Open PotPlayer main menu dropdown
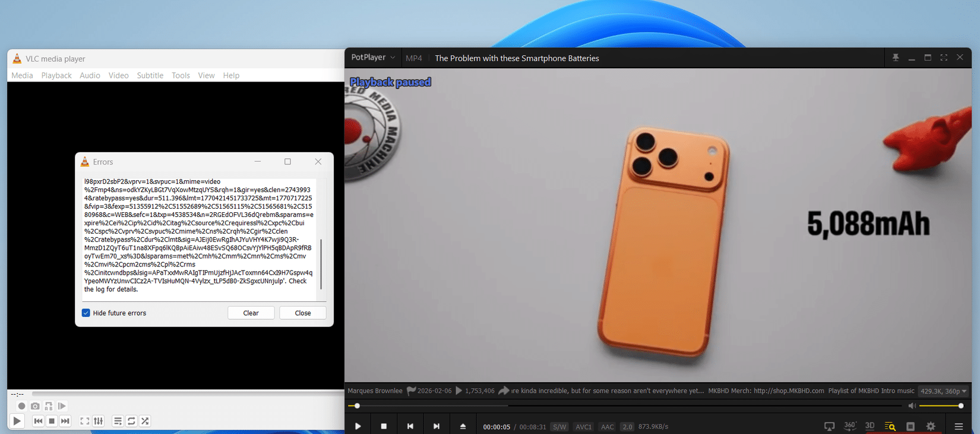This screenshot has height=434, width=980. click(x=373, y=58)
